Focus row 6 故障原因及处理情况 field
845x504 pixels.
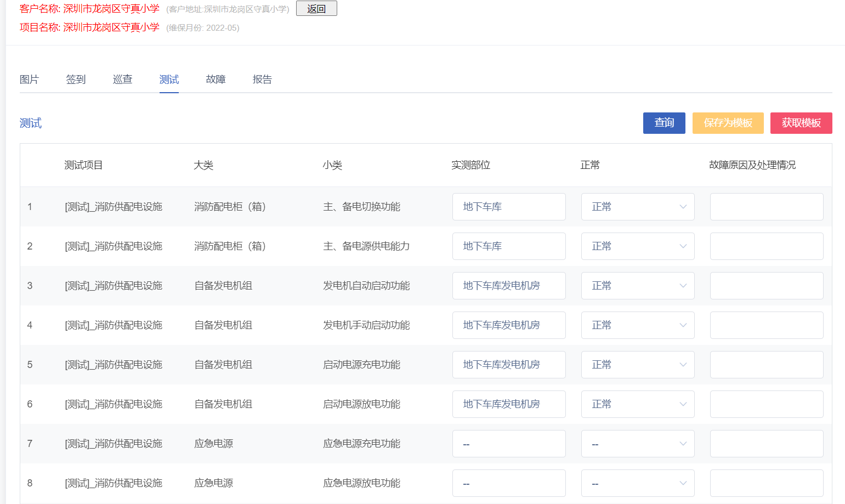click(x=766, y=404)
